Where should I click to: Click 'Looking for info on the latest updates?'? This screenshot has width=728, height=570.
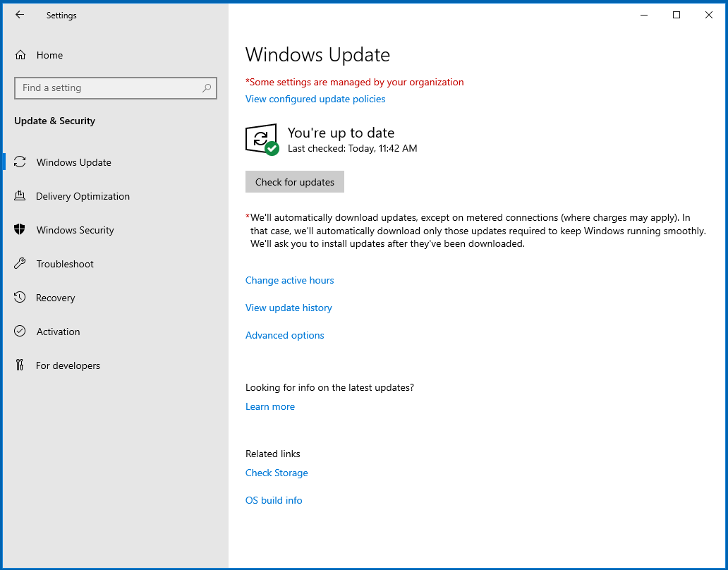pos(329,387)
